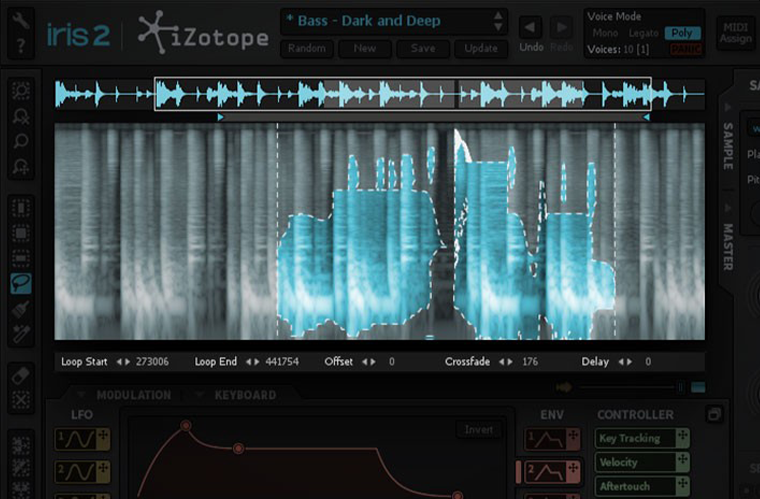Select the zoom in tool
The width and height of the screenshot is (760, 499).
pyautogui.click(x=21, y=166)
